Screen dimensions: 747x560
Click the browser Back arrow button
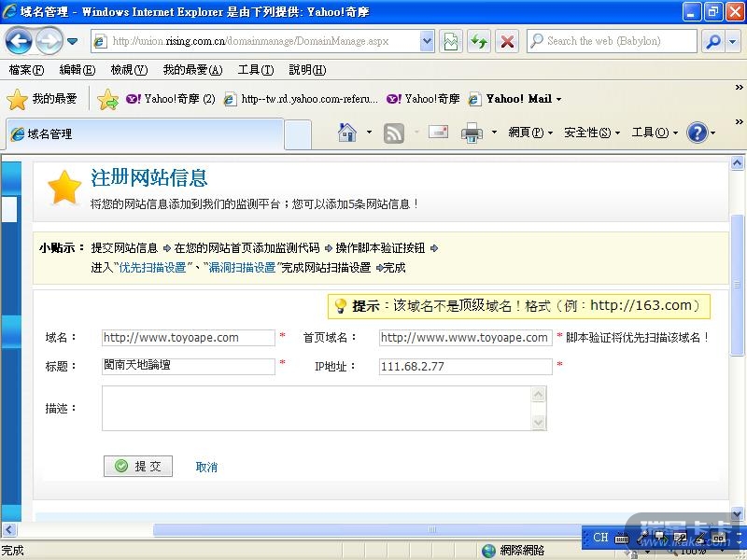point(19,41)
